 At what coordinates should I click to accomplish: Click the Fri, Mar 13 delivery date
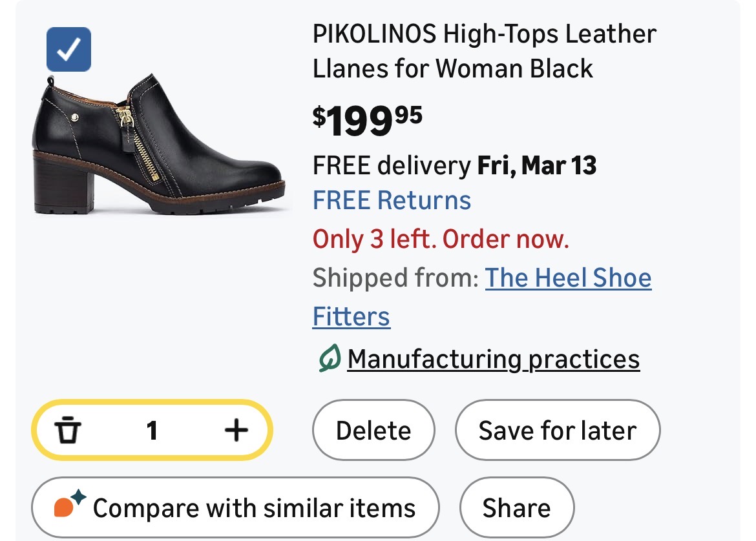(x=536, y=166)
